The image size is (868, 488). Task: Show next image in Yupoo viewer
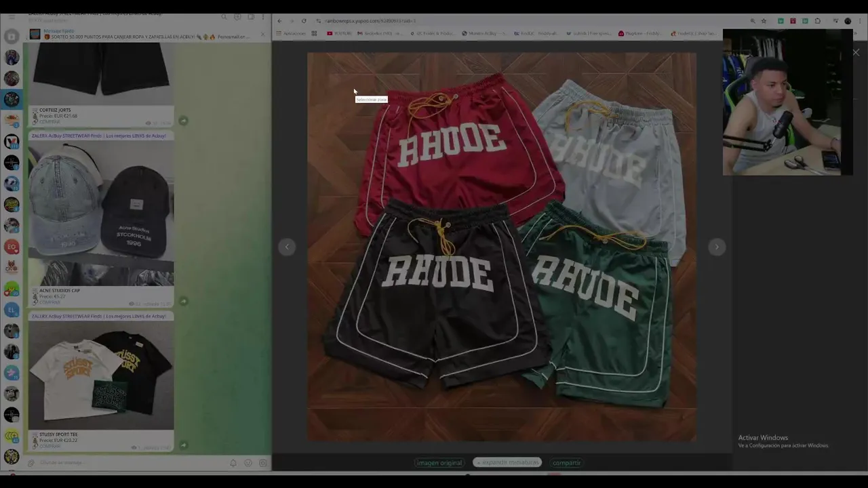(717, 247)
